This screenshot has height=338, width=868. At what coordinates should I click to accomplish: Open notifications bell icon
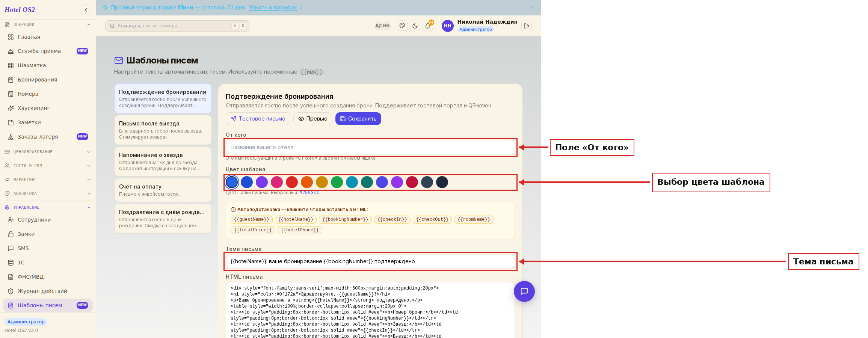coord(428,26)
